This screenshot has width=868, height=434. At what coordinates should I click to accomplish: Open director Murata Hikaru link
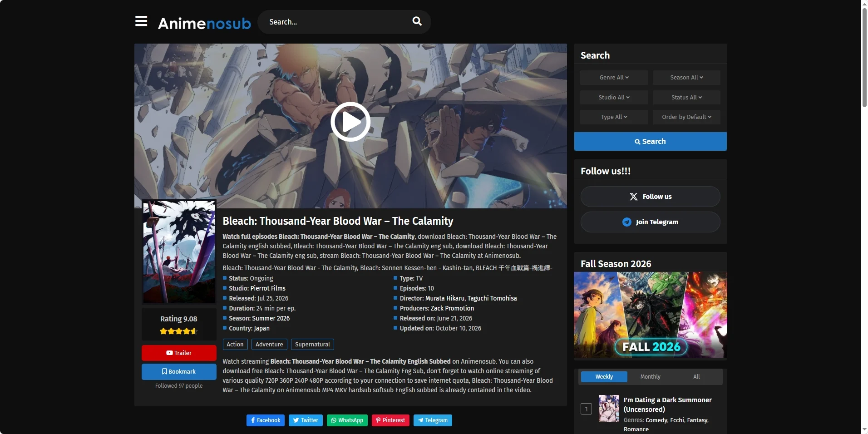point(445,298)
